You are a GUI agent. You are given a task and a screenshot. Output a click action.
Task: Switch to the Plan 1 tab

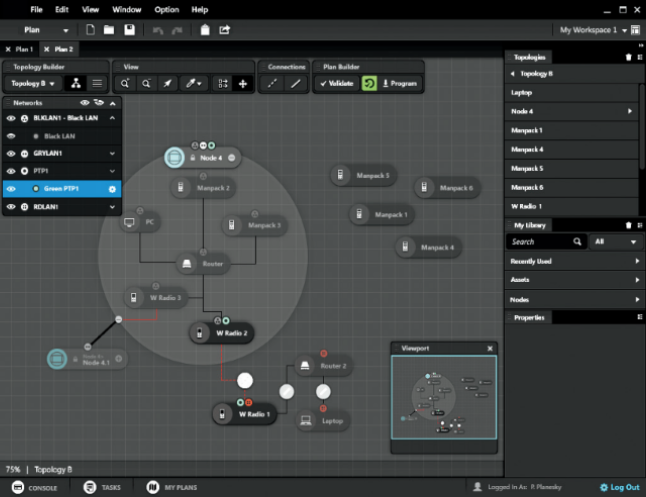22,48
